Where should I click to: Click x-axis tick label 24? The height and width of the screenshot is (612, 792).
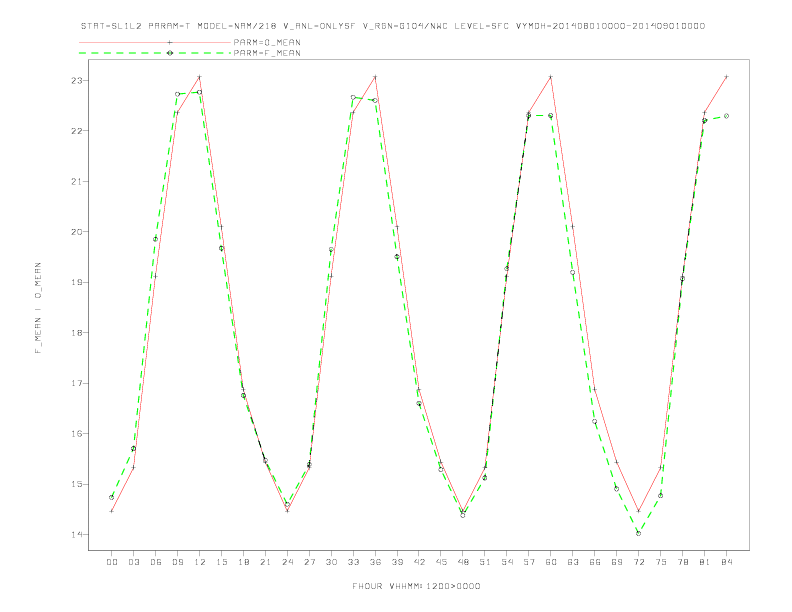tap(287, 562)
